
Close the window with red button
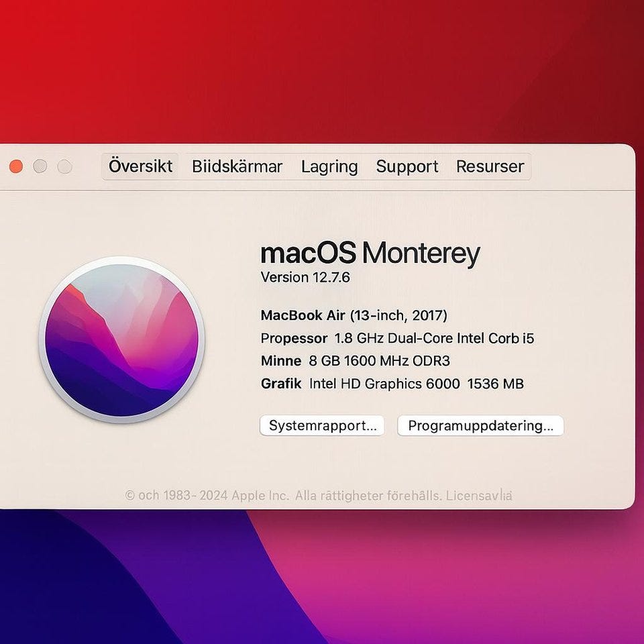click(16, 166)
